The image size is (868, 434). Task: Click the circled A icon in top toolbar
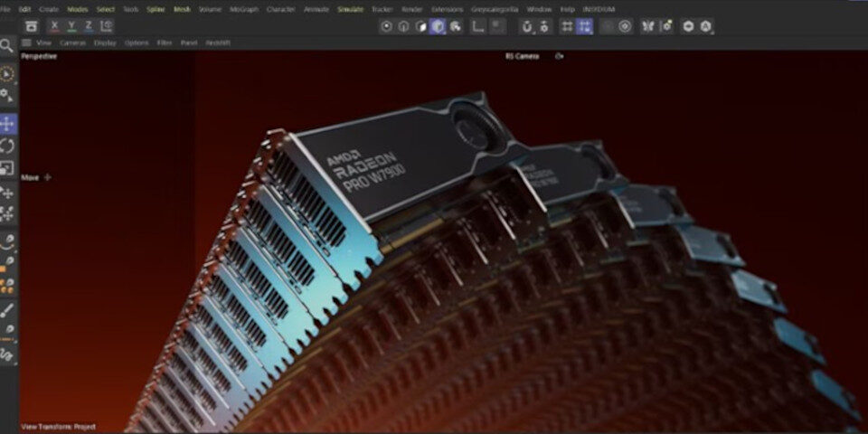click(706, 26)
